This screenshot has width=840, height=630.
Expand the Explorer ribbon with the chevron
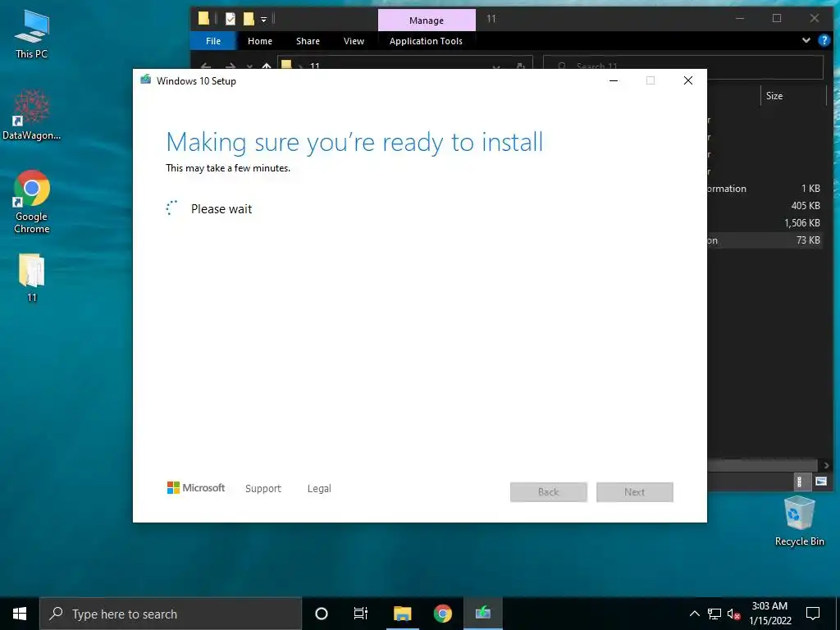[806, 41]
